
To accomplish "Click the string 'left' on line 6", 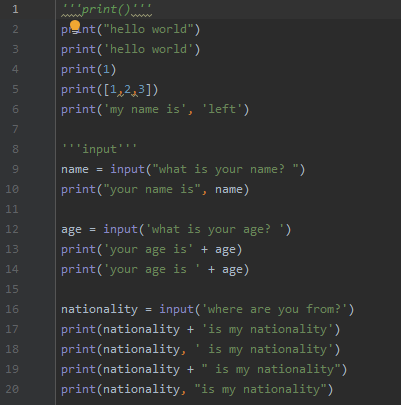I will click(222, 109).
